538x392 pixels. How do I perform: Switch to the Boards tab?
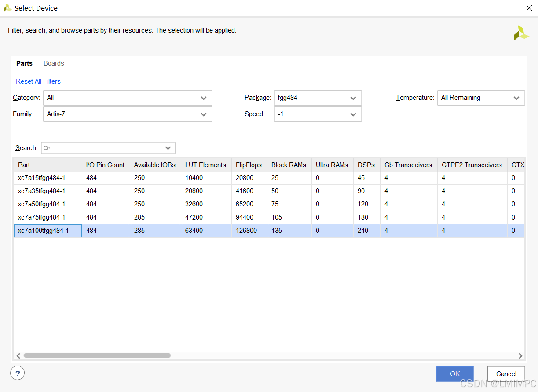click(54, 63)
